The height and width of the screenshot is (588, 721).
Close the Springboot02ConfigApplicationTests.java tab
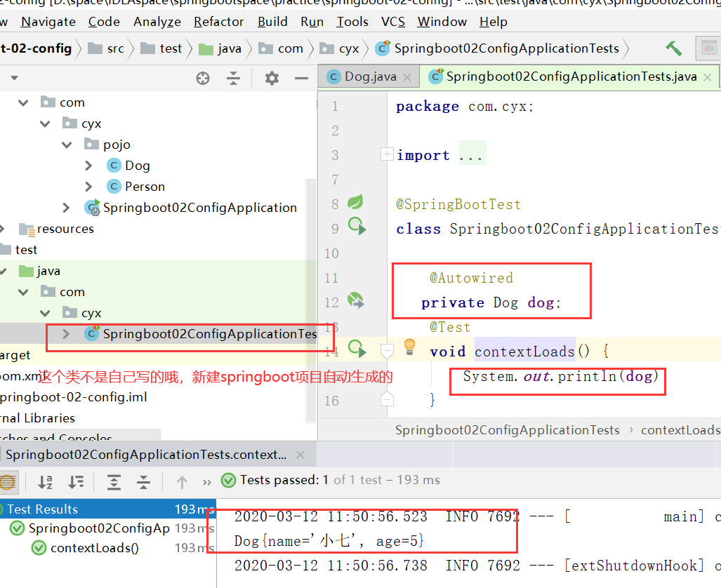[x=708, y=77]
